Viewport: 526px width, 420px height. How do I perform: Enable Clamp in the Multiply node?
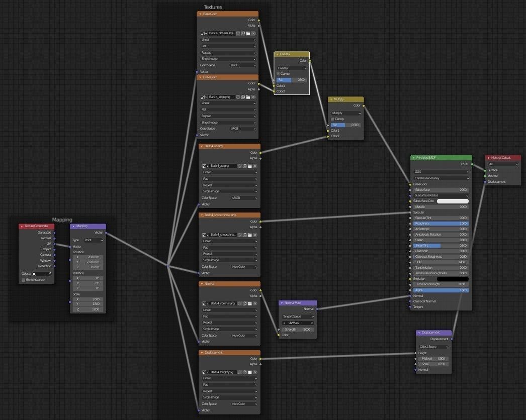(332, 119)
